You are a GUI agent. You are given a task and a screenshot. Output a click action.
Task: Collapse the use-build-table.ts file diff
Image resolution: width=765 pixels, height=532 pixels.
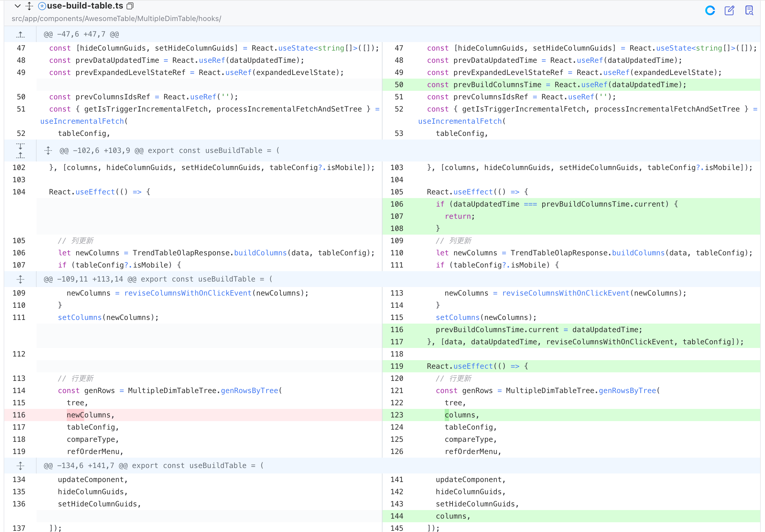[x=18, y=6]
